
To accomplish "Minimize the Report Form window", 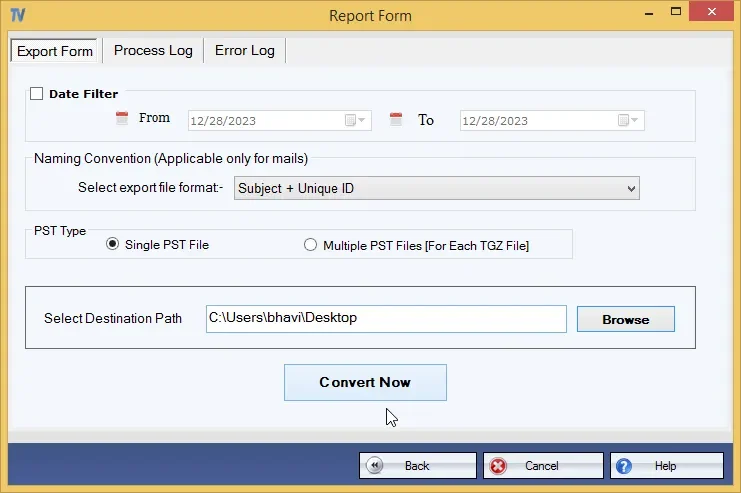I will (x=649, y=14).
